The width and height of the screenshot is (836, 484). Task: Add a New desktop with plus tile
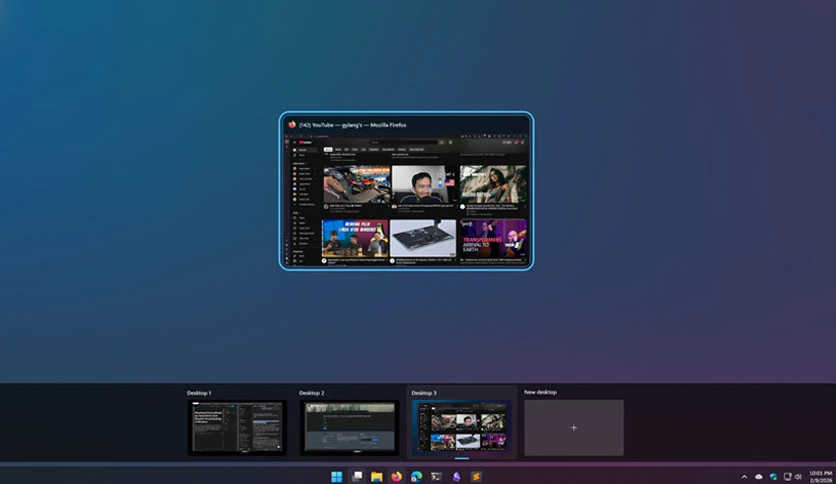pos(574,427)
